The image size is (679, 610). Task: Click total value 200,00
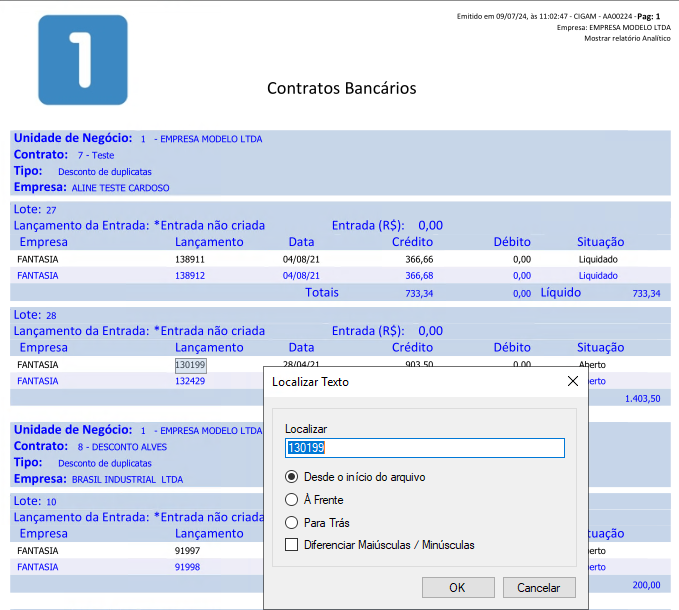pyautogui.click(x=647, y=585)
